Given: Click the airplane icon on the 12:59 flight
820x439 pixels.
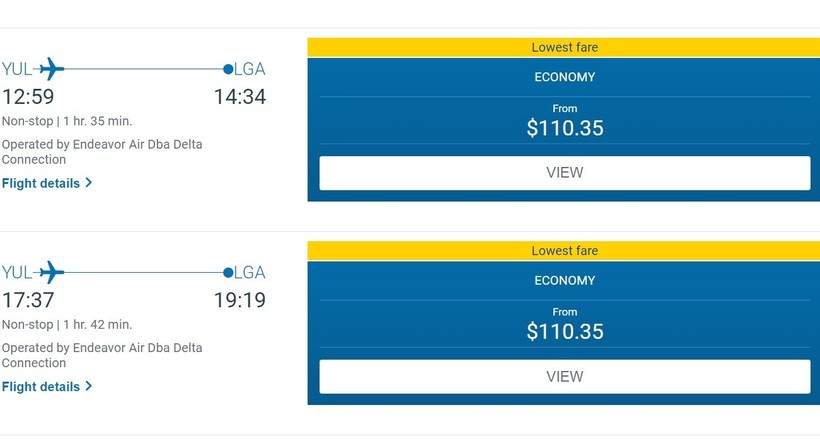Looking at the screenshot, I should pos(51,69).
